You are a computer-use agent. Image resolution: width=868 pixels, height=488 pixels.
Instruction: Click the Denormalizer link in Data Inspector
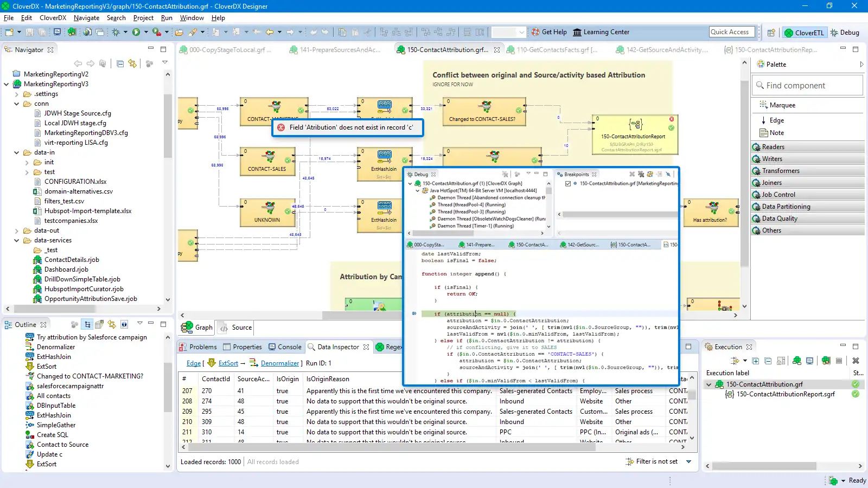click(x=280, y=363)
